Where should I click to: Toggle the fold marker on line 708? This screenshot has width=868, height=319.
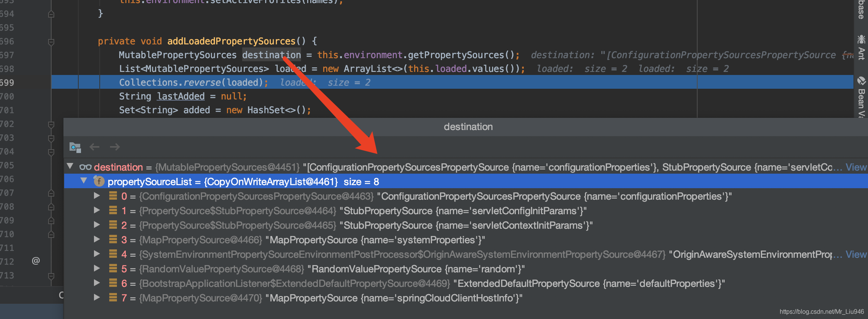[x=51, y=207]
